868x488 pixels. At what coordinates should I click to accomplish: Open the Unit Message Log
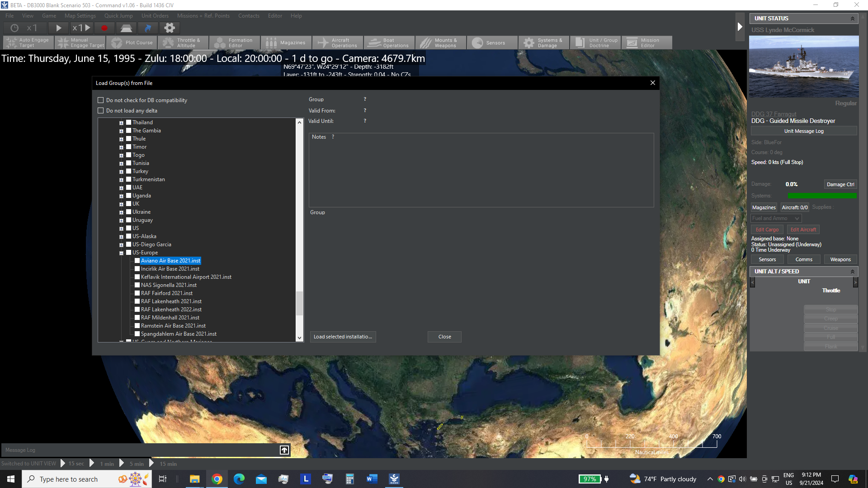click(x=804, y=131)
